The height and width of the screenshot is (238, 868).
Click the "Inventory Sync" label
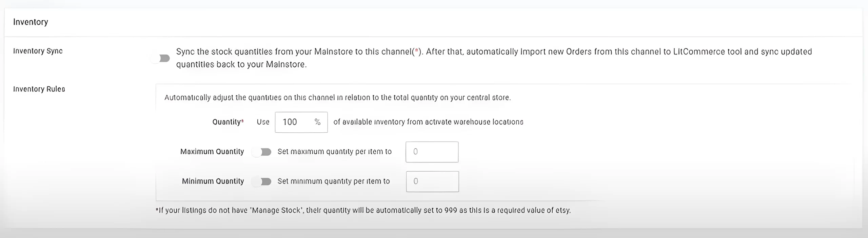click(x=38, y=51)
